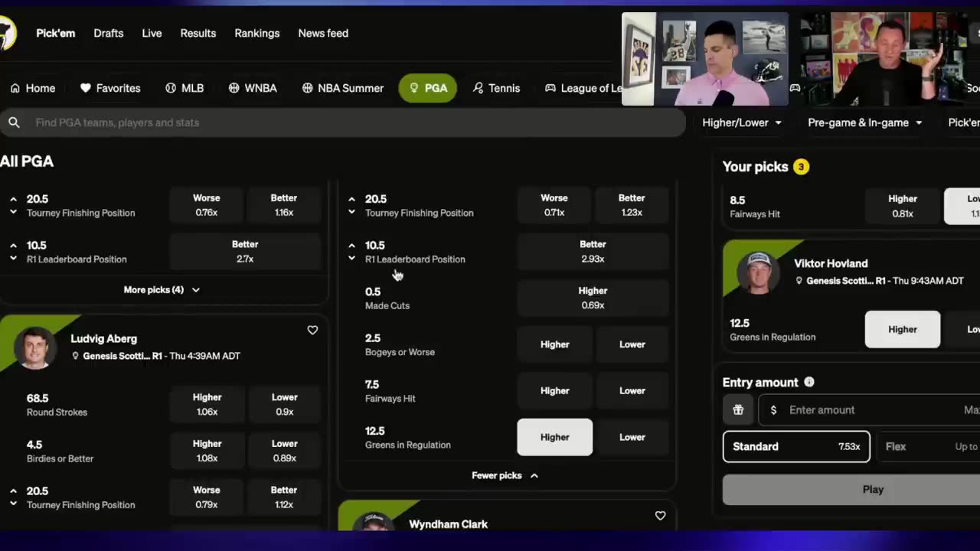Click the up chevron beside 10.5 near Better 2.7x
The width and height of the screenshot is (980, 551).
13,246
